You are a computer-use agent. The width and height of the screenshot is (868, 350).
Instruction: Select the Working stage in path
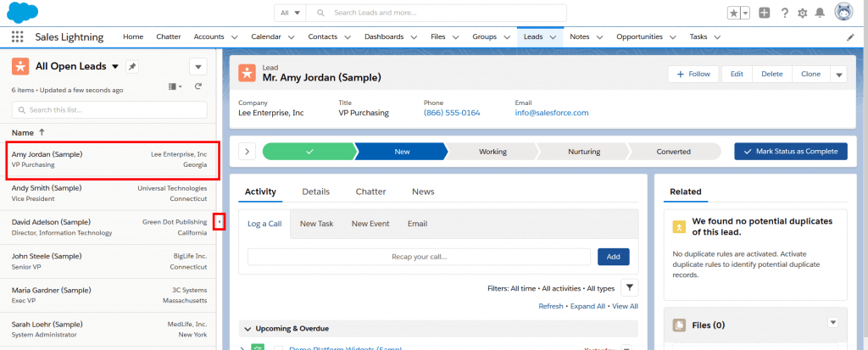[492, 151]
